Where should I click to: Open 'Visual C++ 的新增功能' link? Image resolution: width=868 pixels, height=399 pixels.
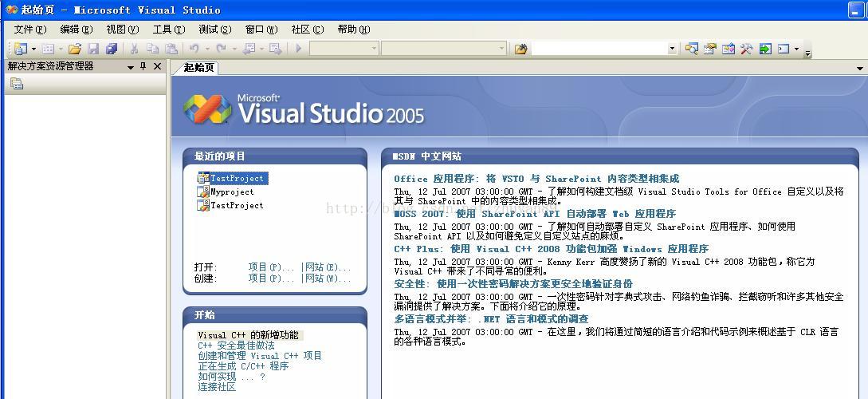248,335
